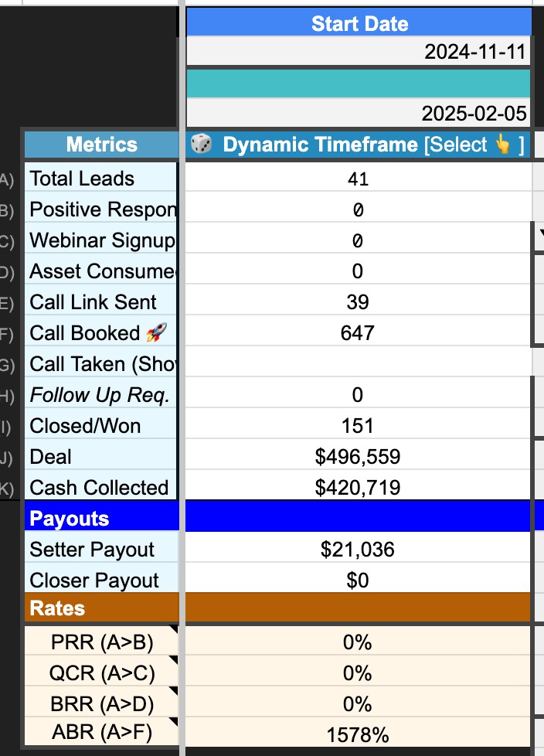Select the QCR (A>C) label cell
This screenshot has width=544, height=756.
tap(101, 672)
